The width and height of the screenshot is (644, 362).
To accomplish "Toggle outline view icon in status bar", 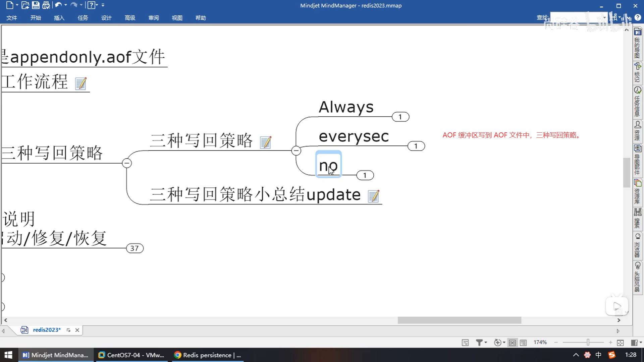I will point(523,342).
